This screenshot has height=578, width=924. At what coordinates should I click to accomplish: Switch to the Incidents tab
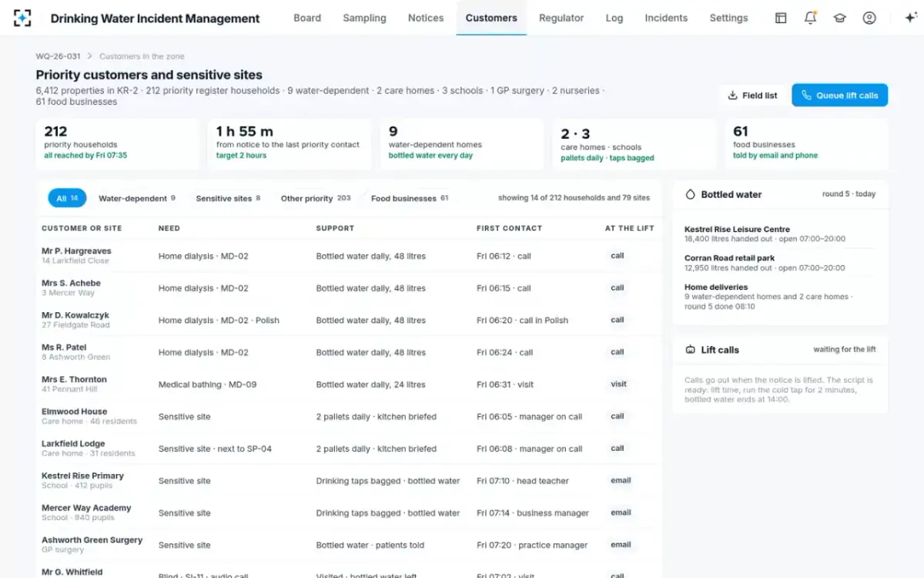pos(666,18)
